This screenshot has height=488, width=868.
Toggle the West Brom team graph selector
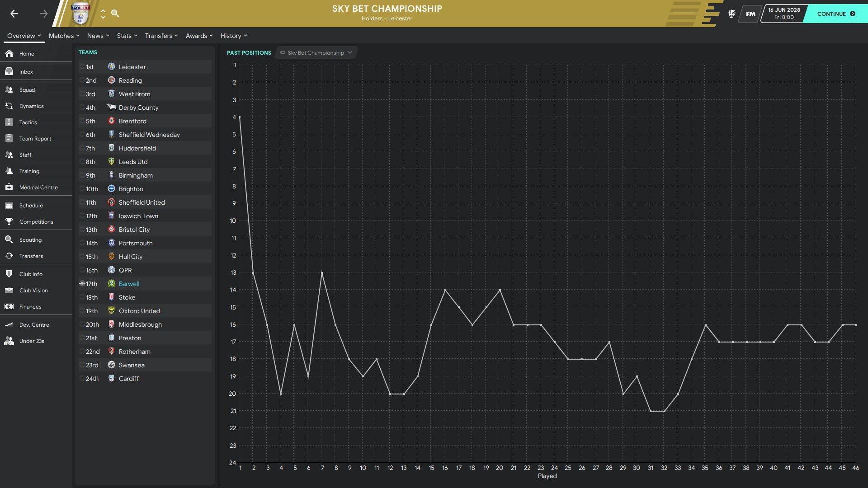(x=82, y=94)
